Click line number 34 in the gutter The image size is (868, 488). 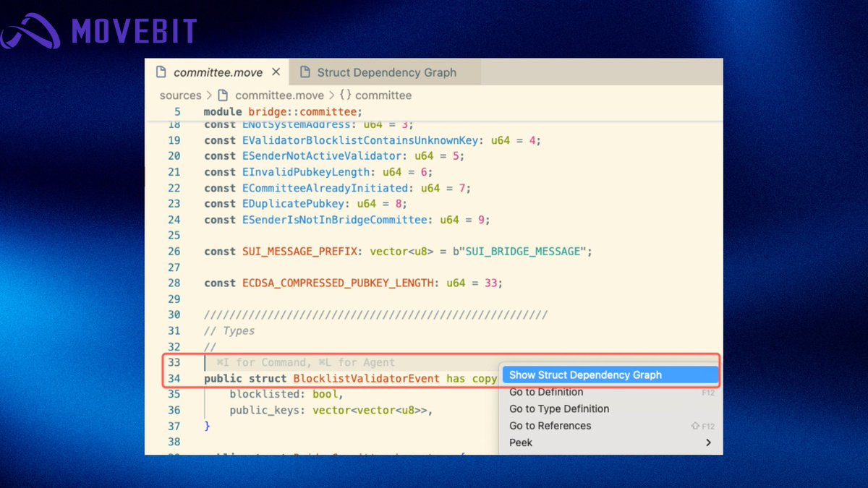(174, 379)
